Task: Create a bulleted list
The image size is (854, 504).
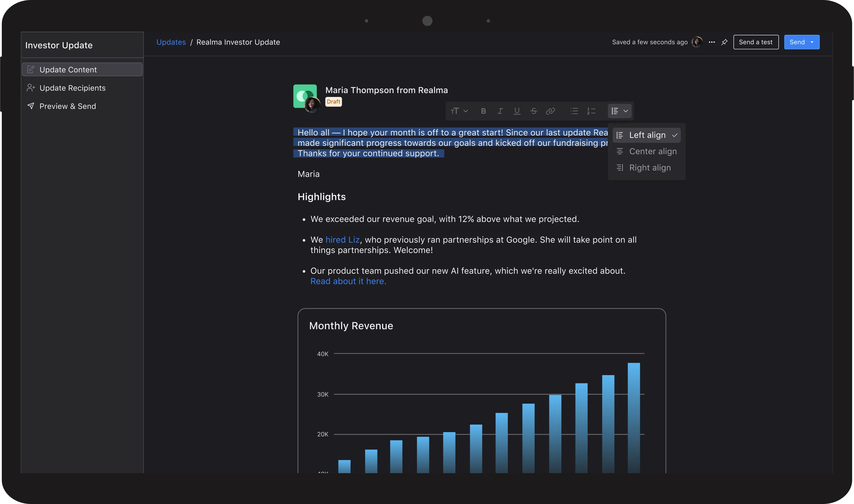Action: tap(574, 111)
